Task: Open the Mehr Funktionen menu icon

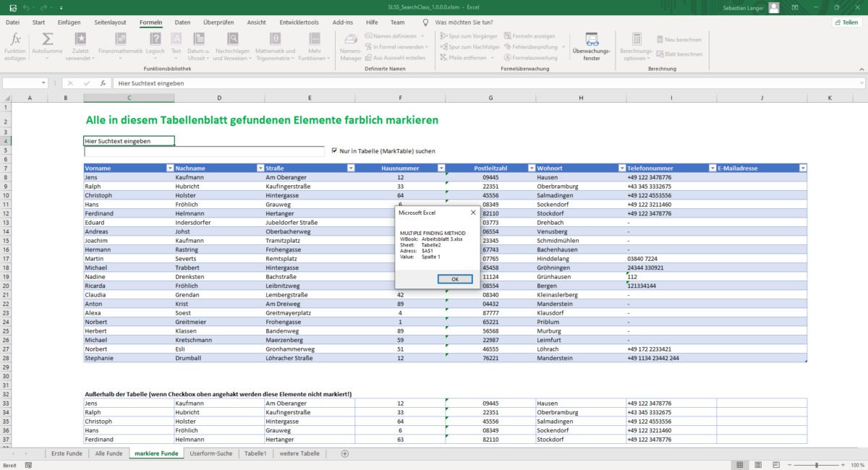Action: click(x=314, y=39)
